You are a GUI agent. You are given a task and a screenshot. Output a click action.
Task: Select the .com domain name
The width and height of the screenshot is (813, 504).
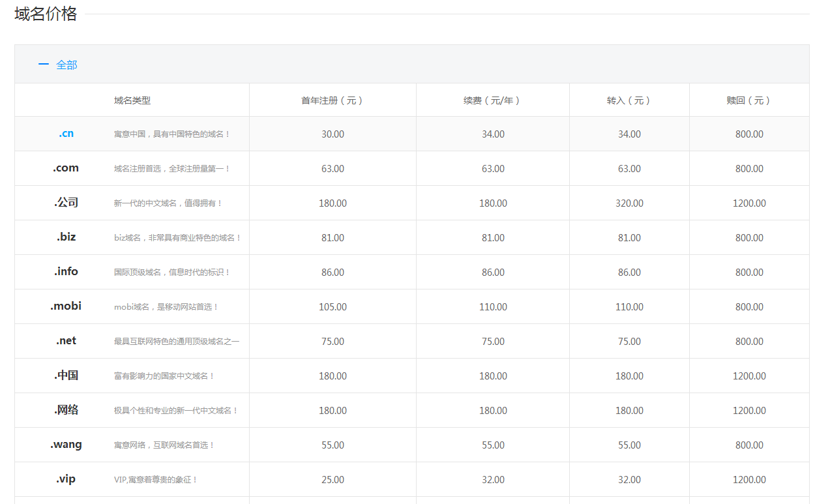click(66, 168)
